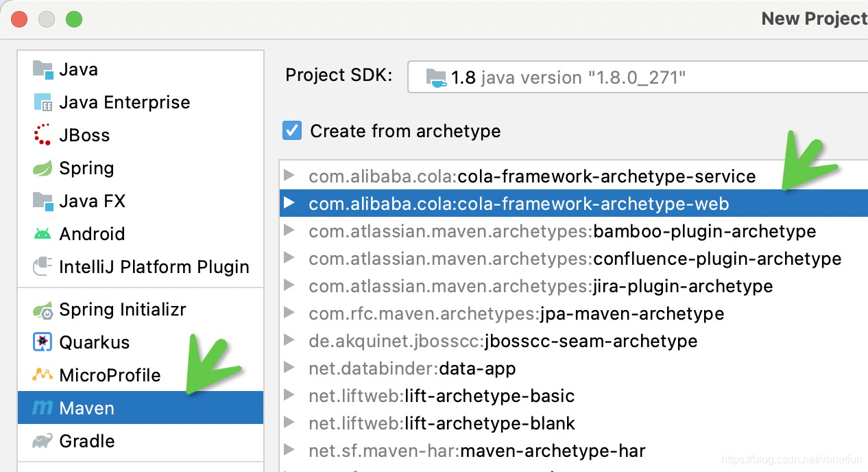Expand cola-framework-archetype-service node
Screen dimensions: 868x472
[289, 176]
